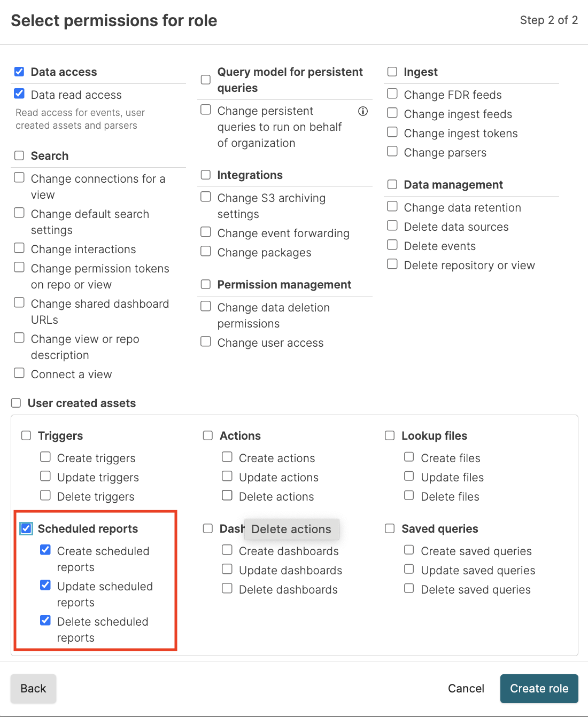Viewport: 588px width, 717px height.
Task: Check Change S3 archiving settings
Action: point(206,197)
